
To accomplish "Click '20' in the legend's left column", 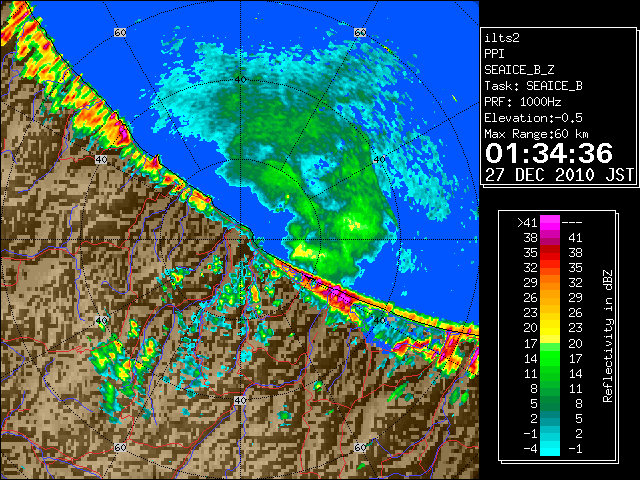I will [530, 328].
